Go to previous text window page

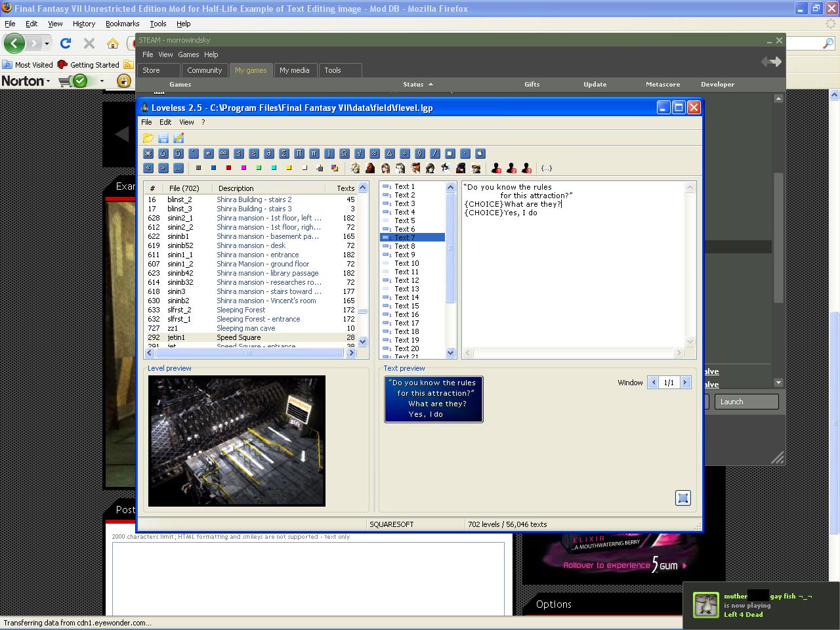[x=653, y=383]
